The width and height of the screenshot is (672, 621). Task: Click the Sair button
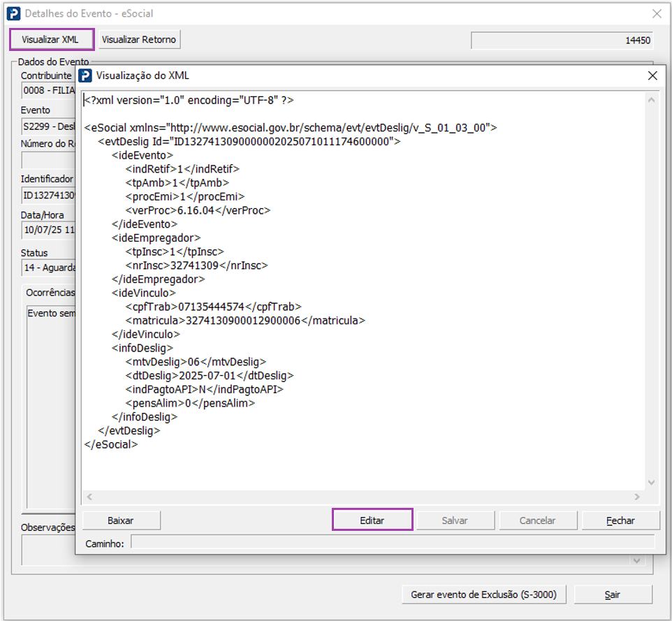(613, 594)
